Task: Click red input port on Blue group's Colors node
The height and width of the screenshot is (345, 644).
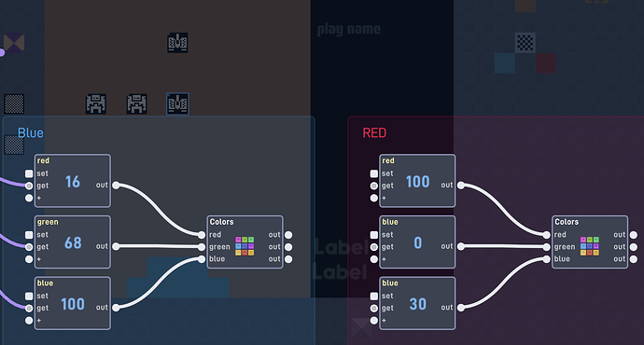Action: (x=202, y=235)
